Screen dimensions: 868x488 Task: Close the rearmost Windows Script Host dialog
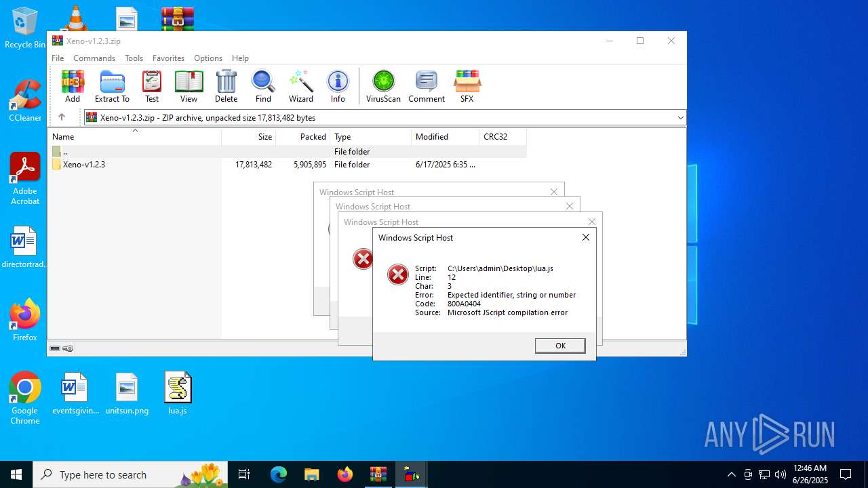(x=554, y=192)
